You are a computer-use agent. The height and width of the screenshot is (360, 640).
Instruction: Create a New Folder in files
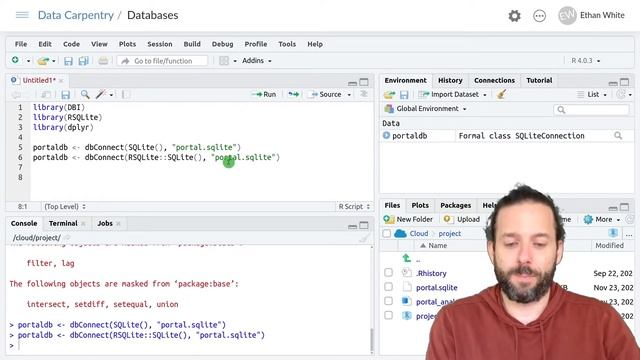(x=408, y=220)
